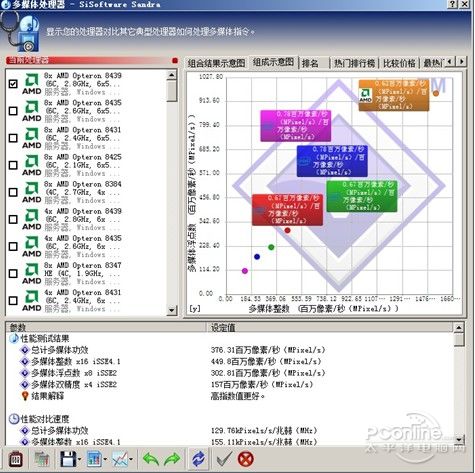
Task: Select the 多媒体浮点数 x8 iSSE2 row
Action: click(x=230, y=373)
